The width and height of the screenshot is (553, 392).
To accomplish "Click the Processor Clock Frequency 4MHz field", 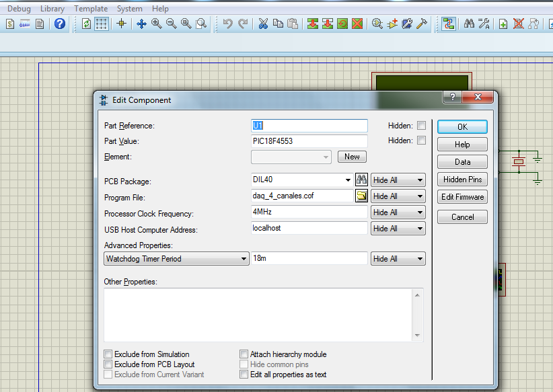I will pyautogui.click(x=309, y=212).
